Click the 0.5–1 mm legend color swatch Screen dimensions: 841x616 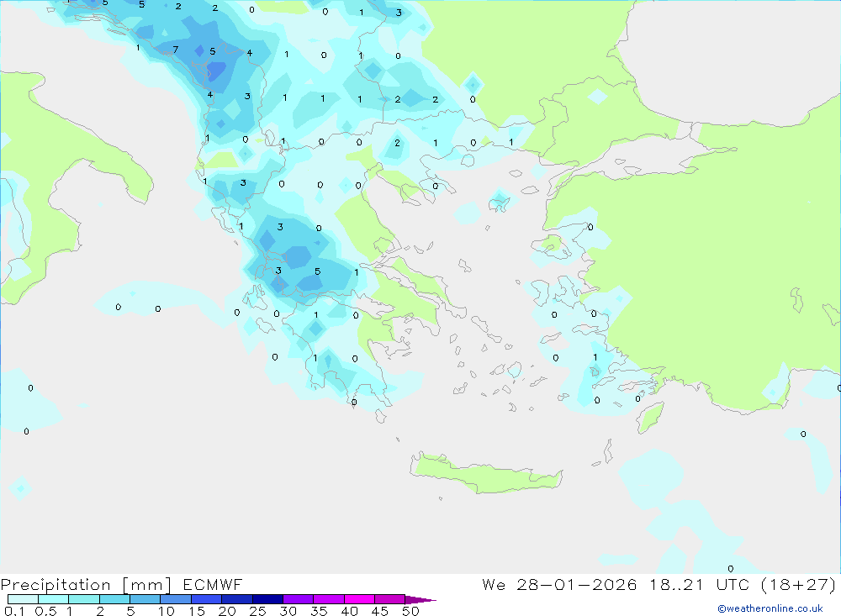tap(54, 599)
